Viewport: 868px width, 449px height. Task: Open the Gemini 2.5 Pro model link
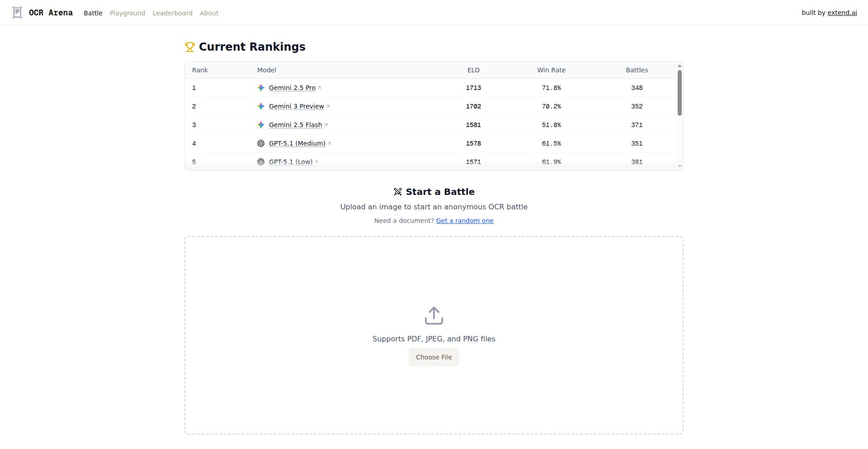(x=292, y=88)
